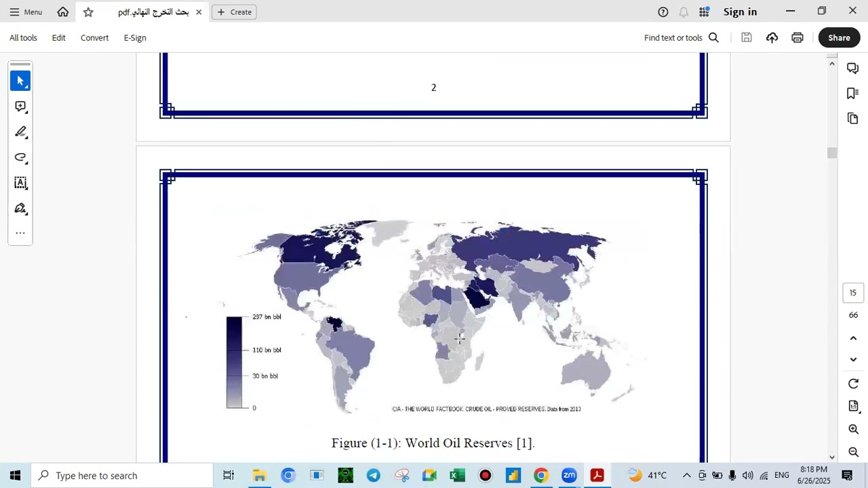Open the page display settings icon
This screenshot has width=868, height=488.
[853, 406]
